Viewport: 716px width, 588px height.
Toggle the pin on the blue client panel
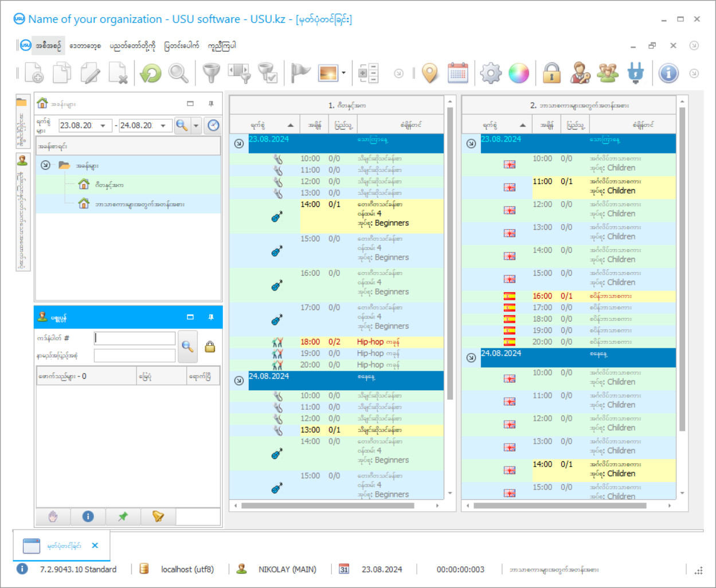(x=211, y=317)
